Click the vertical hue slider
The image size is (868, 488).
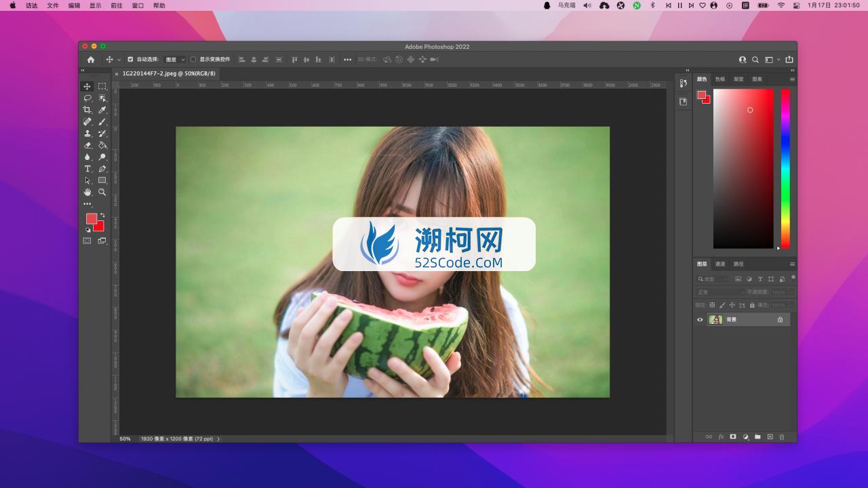point(785,168)
